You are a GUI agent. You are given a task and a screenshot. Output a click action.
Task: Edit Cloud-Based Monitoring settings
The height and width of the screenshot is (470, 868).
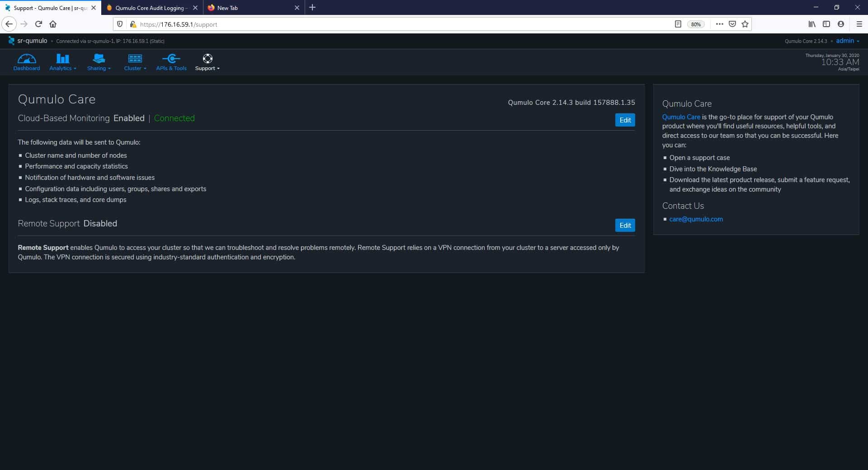[x=625, y=120]
